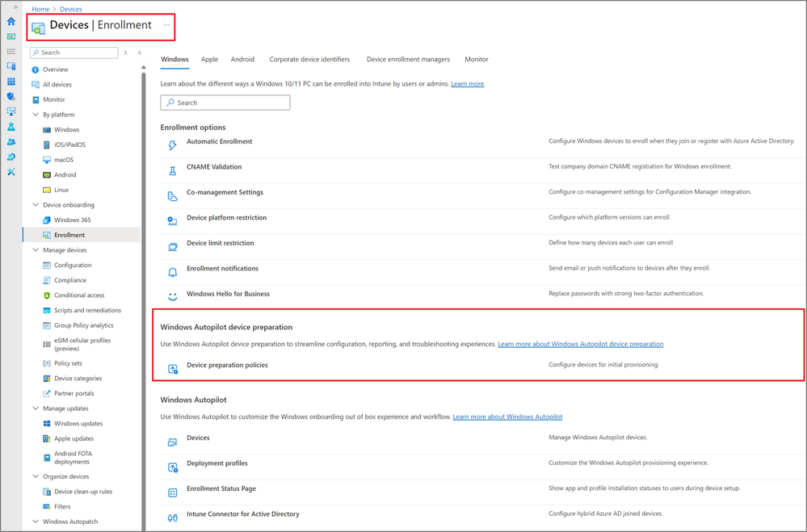Open Compliance under Manage devices
This screenshot has height=532, width=807.
point(70,280)
